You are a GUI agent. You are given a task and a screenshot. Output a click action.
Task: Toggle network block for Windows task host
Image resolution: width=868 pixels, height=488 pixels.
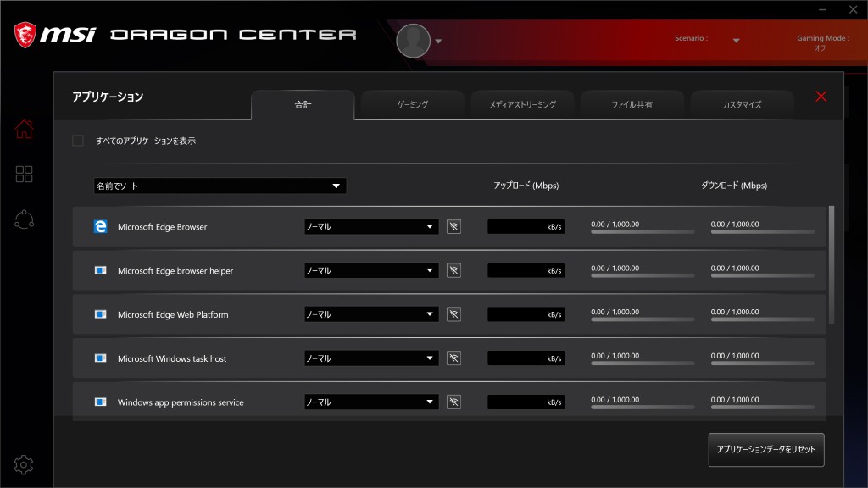(454, 358)
